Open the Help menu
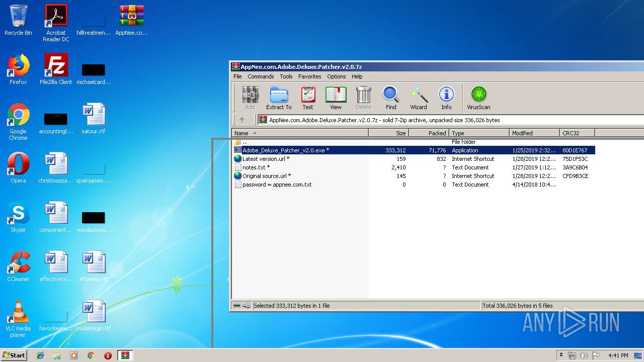Screen dimensions: 644x362 (357, 76)
